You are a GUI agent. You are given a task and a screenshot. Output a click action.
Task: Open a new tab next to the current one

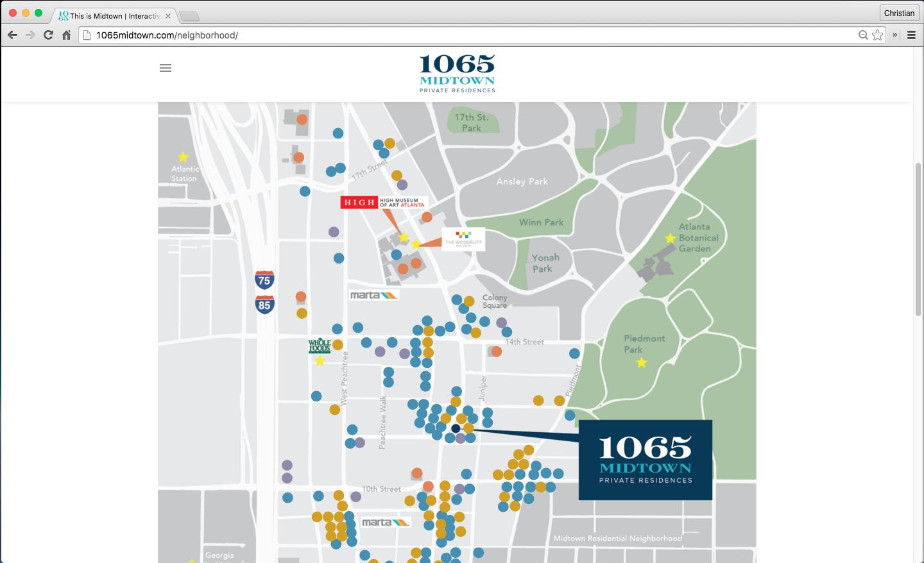click(x=189, y=16)
